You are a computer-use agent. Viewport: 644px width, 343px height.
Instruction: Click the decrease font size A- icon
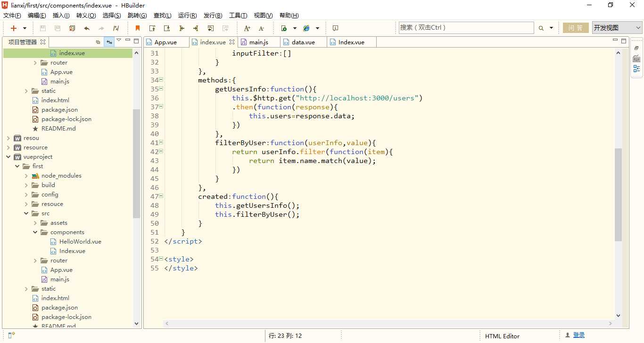click(262, 28)
